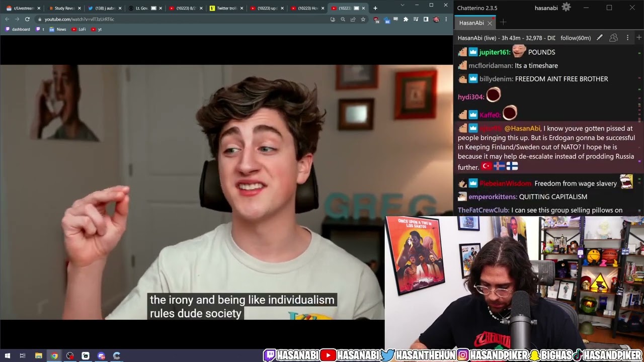
Task: Click the hasanabi account name in Chatterino
Action: pos(546,8)
